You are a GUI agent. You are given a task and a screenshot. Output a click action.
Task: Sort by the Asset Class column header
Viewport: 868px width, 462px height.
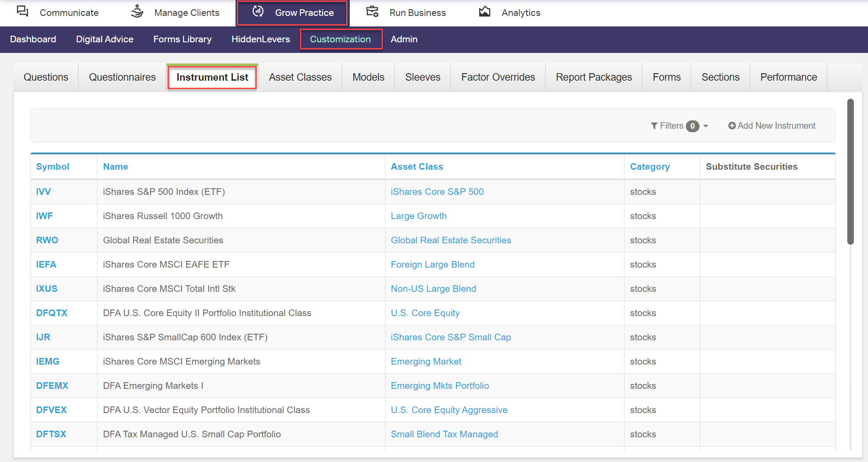(x=417, y=167)
